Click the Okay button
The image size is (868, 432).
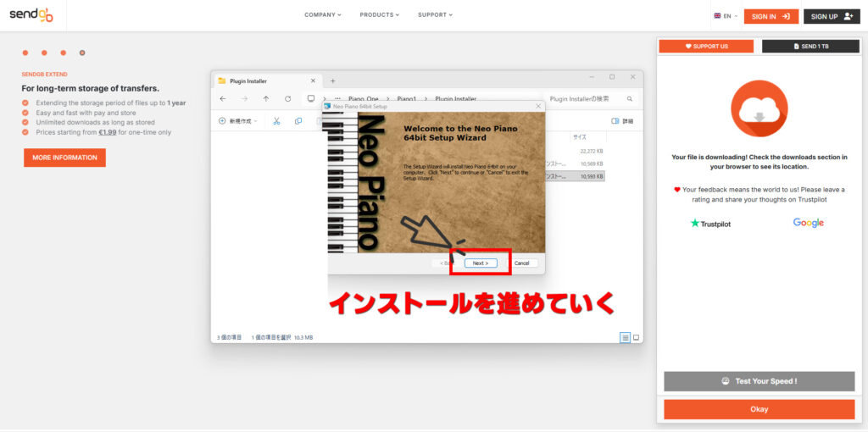[759, 409]
